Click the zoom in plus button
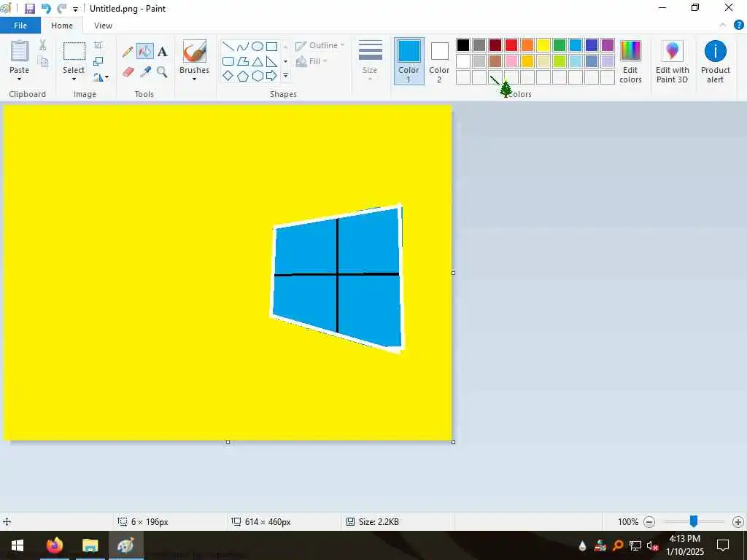 (x=738, y=522)
